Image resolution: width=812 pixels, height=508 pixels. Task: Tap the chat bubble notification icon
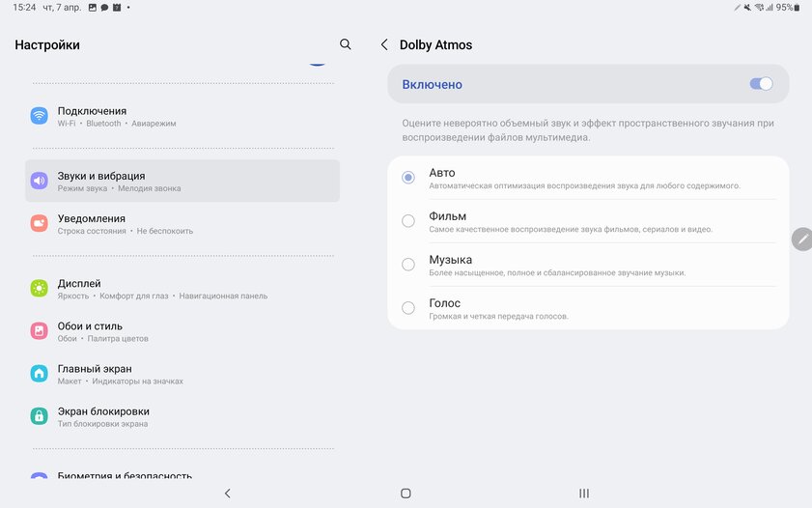coord(104,8)
